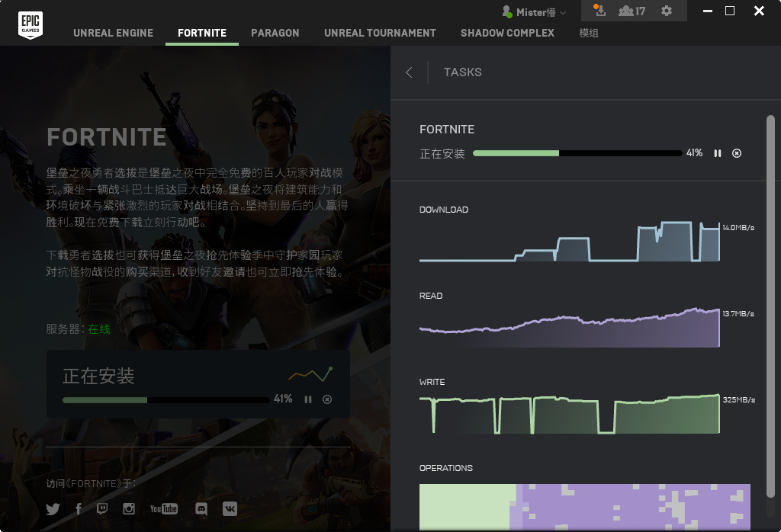Open launcher settings gear icon
The image size is (781, 532).
(667, 11)
